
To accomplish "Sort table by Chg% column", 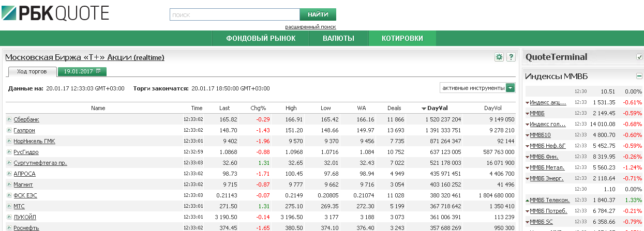I will [x=258, y=109].
